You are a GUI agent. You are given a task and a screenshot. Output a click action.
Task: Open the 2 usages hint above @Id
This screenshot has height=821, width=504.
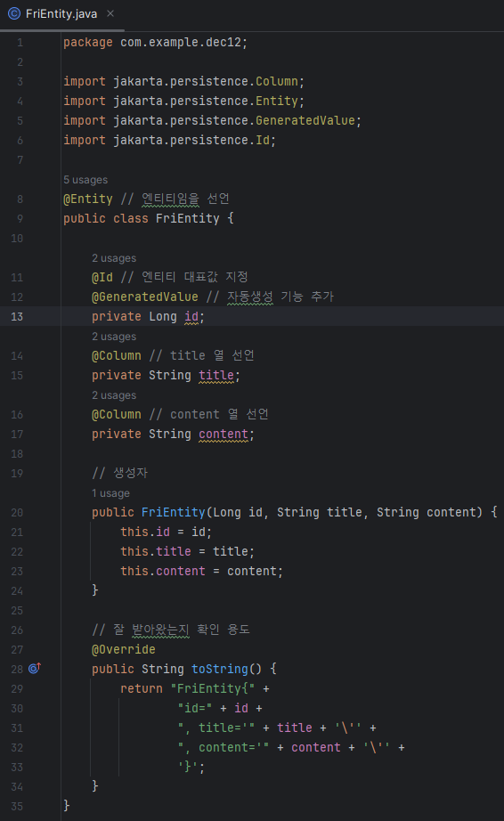pos(114,258)
